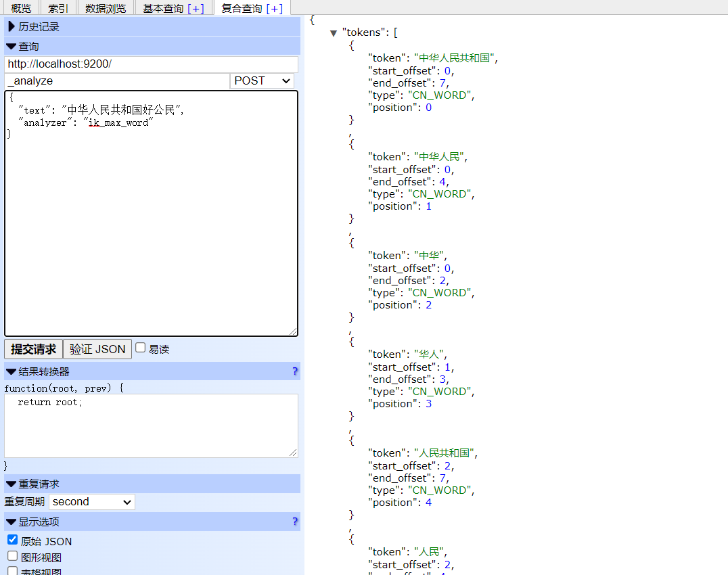The height and width of the screenshot is (575, 728).
Task: Toggle the 易读 checkbox
Action: 140,348
